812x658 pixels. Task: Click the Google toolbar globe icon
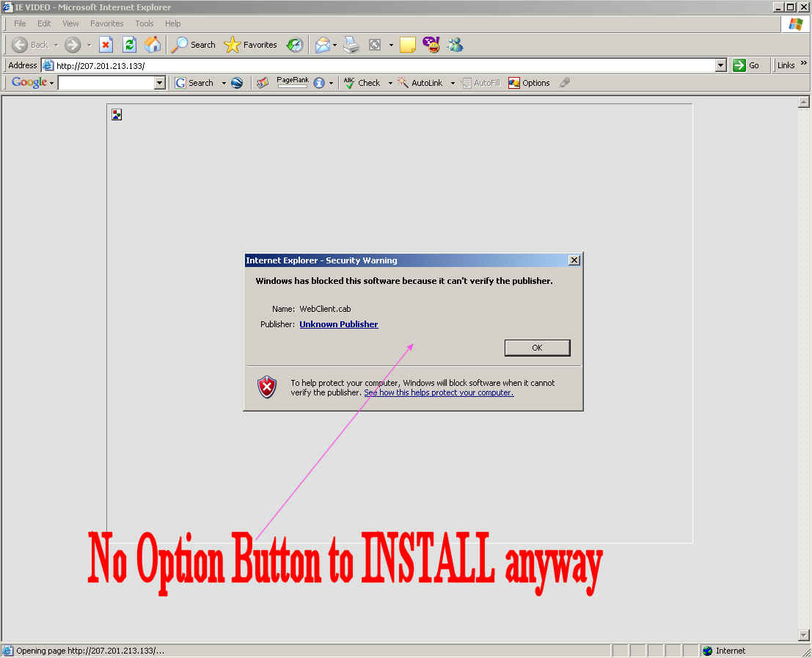pyautogui.click(x=237, y=83)
